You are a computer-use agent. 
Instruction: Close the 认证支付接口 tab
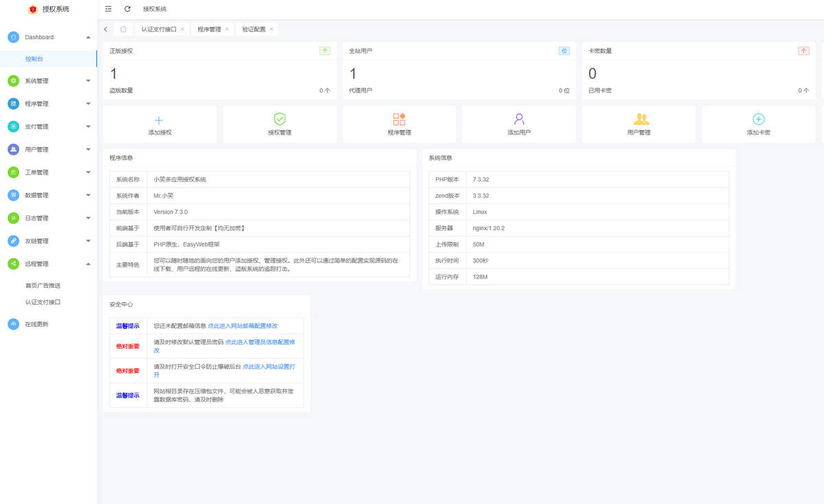coord(182,30)
